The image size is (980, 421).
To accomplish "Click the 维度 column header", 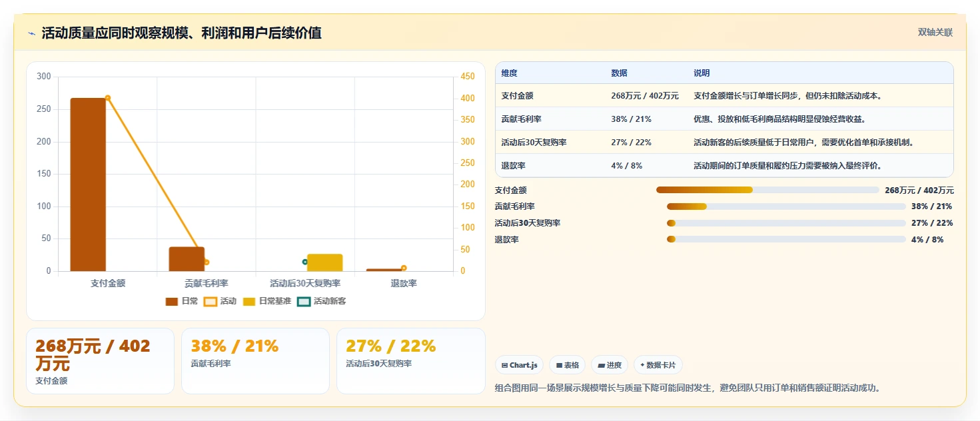I will 509,73.
